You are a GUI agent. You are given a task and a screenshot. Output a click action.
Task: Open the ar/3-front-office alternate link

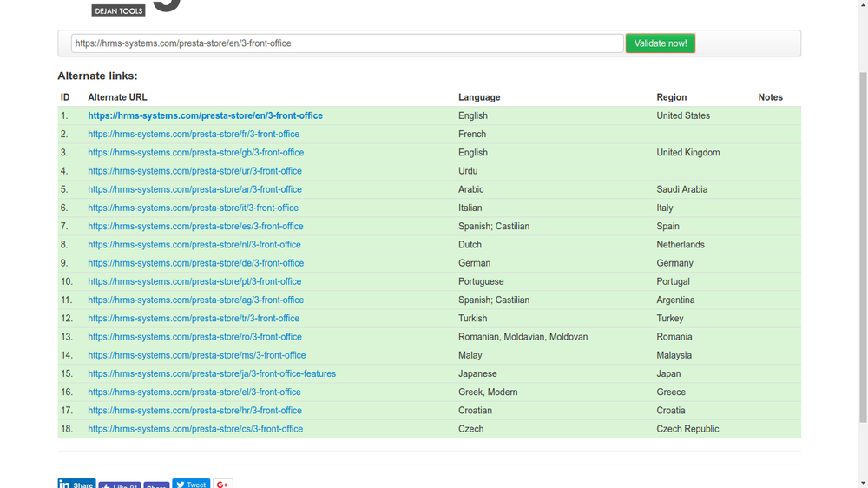(194, 189)
